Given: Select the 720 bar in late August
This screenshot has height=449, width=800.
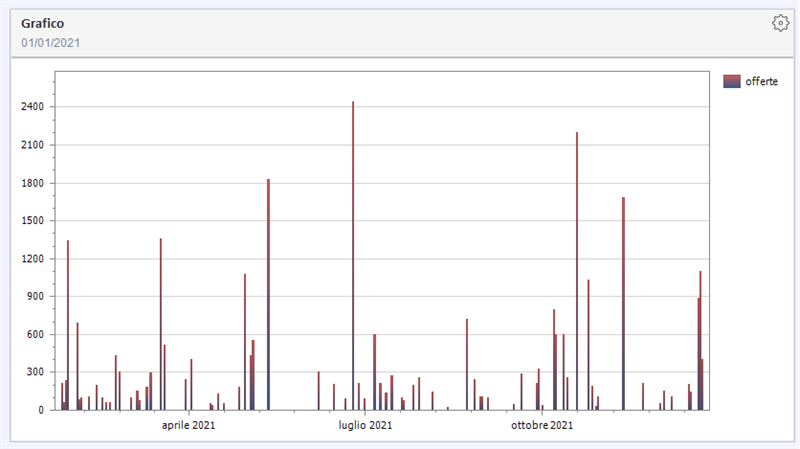Looking at the screenshot, I should pyautogui.click(x=467, y=364).
